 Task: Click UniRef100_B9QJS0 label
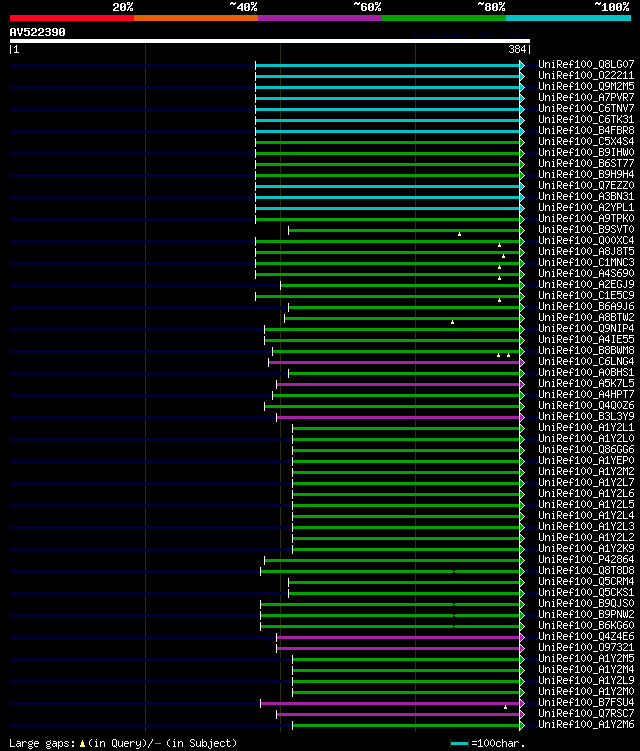586,604
